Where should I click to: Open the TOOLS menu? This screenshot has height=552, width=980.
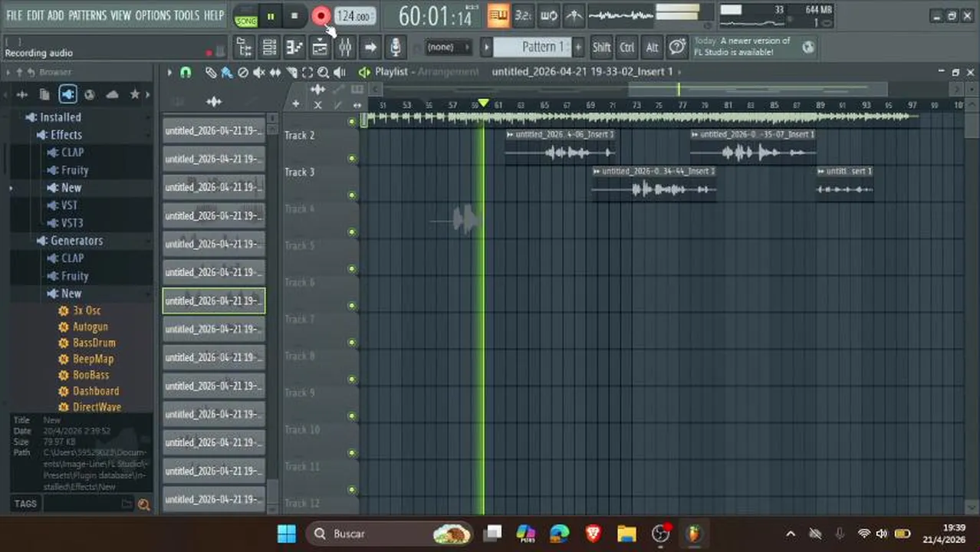186,15
